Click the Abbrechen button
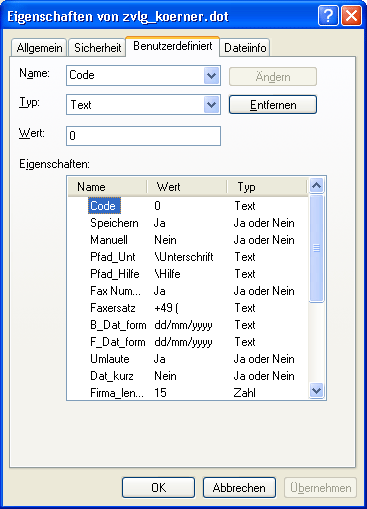367x509 pixels. 239,488
